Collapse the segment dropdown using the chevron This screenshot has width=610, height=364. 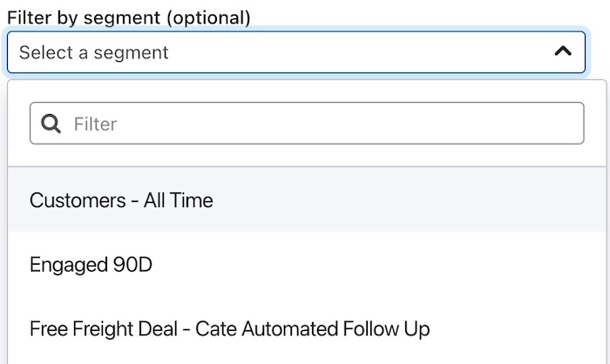[563, 51]
